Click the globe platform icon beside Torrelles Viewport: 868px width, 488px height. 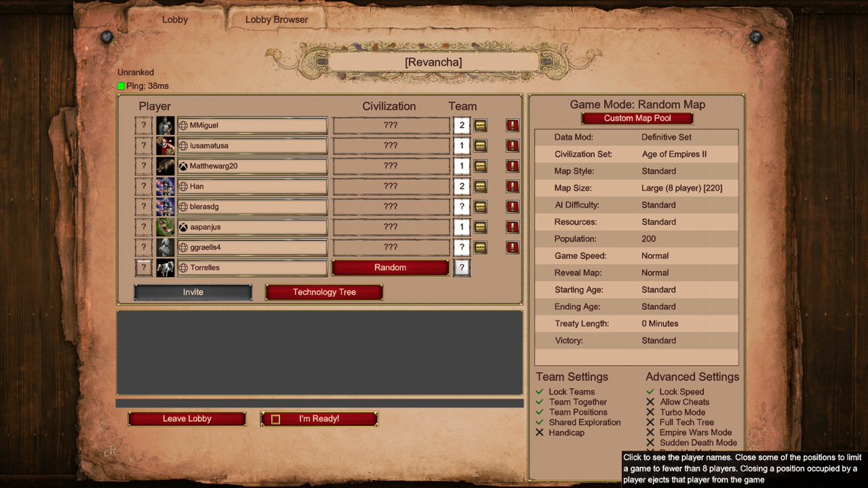(184, 267)
